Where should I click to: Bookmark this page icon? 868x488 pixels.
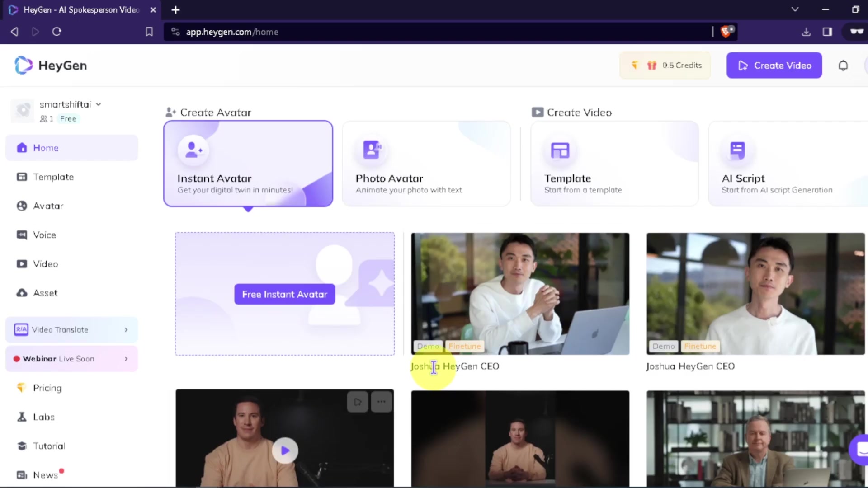149,32
